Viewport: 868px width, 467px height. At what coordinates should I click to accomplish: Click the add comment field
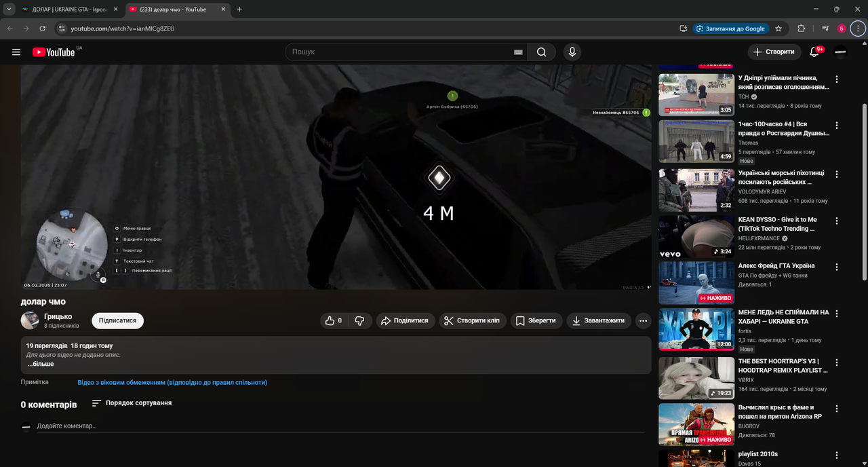[340, 426]
